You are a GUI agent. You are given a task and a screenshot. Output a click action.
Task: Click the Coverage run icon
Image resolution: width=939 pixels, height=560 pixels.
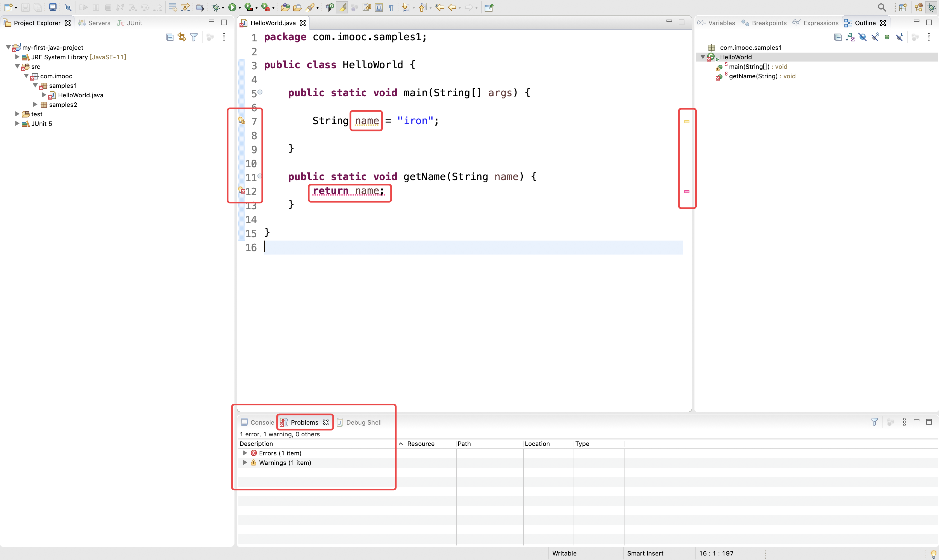click(248, 7)
